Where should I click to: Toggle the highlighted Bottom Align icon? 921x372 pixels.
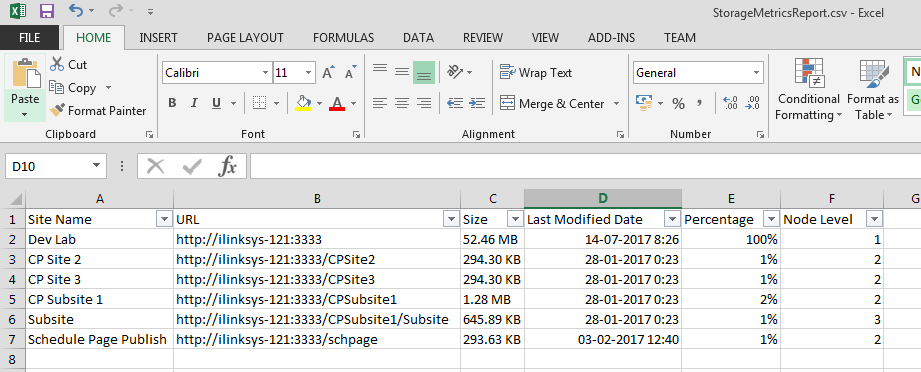point(423,72)
